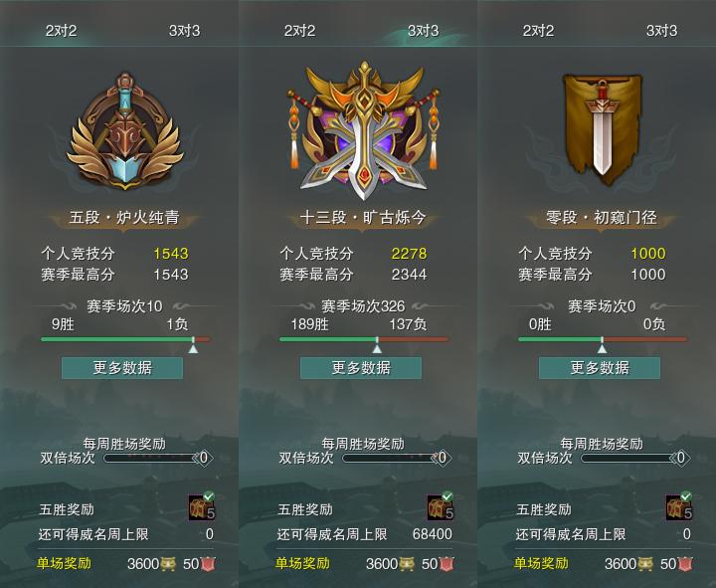Click the gold coin icon beside 3600 in the left panel

click(168, 564)
